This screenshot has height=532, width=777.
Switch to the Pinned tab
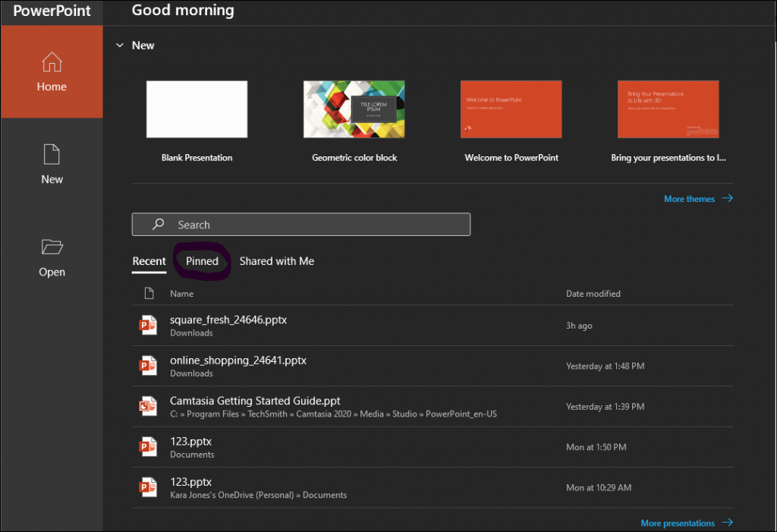pyautogui.click(x=202, y=261)
